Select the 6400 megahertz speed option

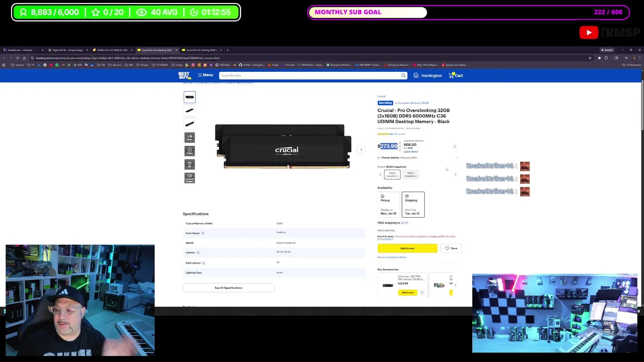click(x=411, y=174)
